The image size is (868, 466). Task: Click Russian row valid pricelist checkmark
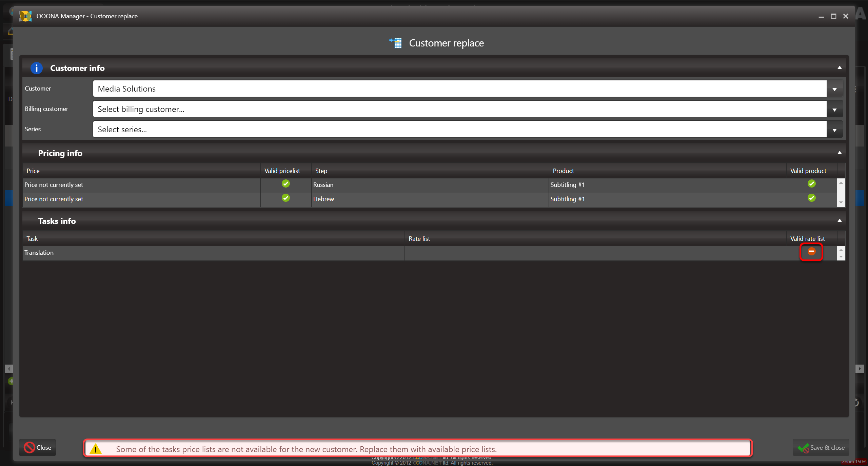(x=285, y=184)
